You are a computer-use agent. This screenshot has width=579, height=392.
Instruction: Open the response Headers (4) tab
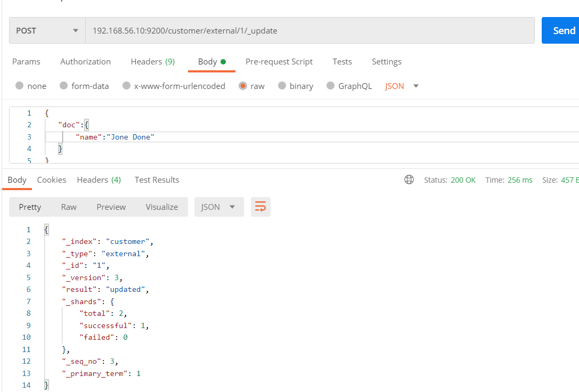point(99,180)
